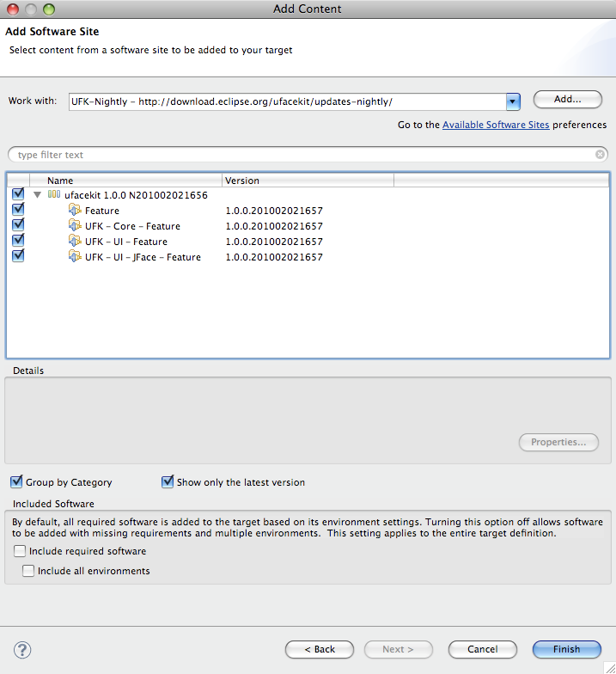
Task: Enable Include all environments checkbox
Action: coord(28,571)
